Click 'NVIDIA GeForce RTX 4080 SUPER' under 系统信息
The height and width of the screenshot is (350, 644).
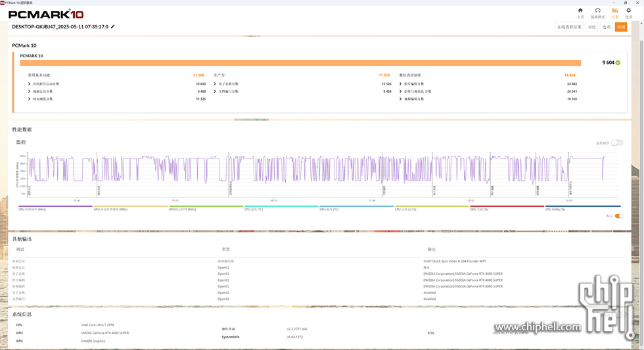104,333
